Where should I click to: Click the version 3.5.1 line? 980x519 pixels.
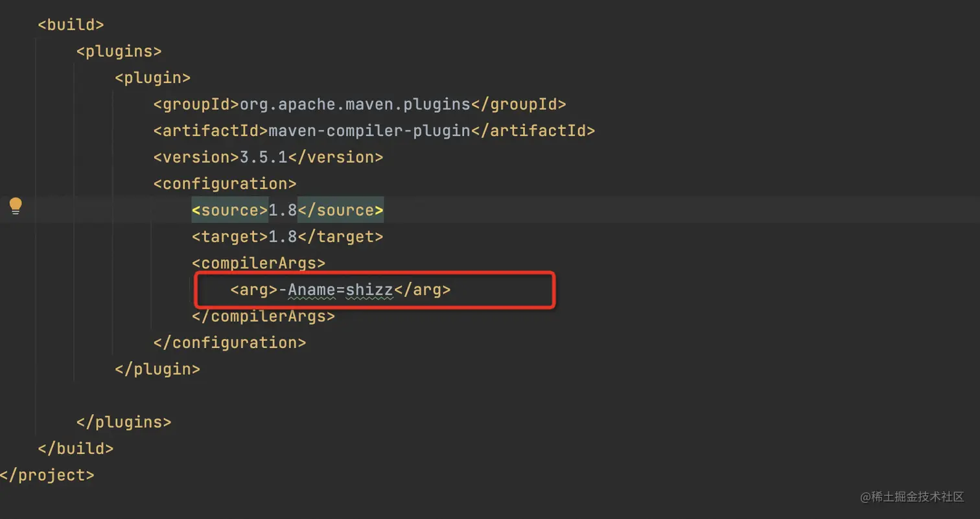coord(268,157)
